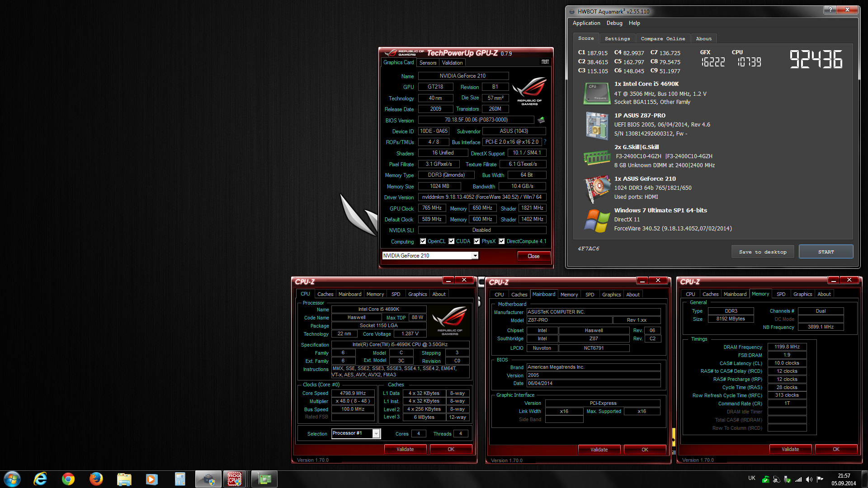Toggle CUDA checkbox in GPU-Z

[x=451, y=241]
